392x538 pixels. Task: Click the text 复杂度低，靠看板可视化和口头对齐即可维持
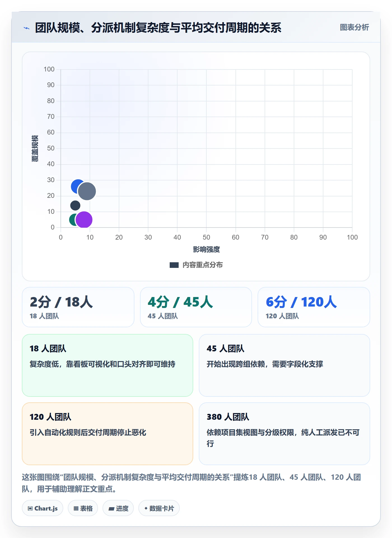(102, 364)
